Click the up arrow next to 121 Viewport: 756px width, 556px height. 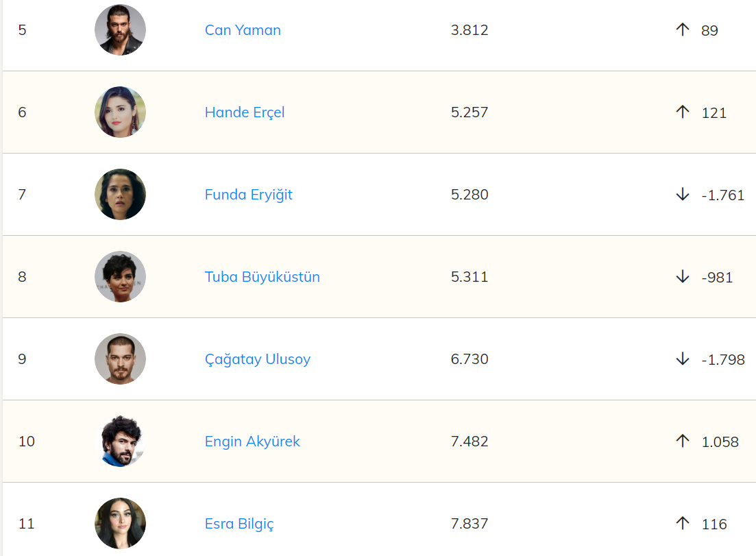(682, 112)
